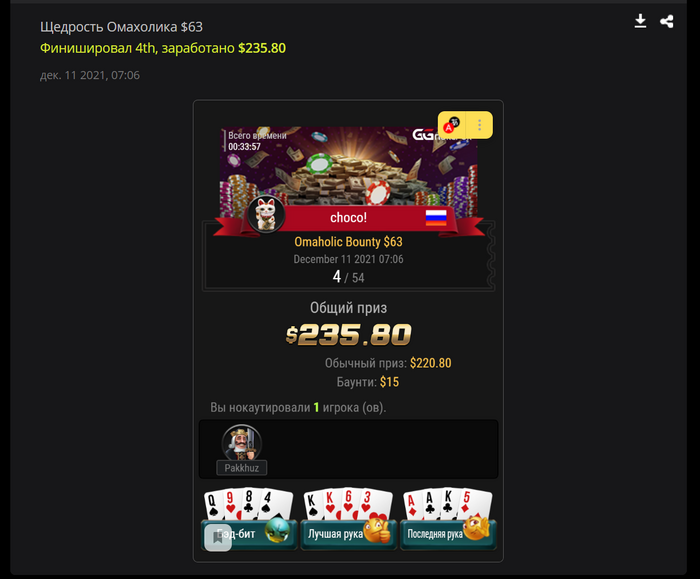Click the Pakkhuz knocked-out player avatar

[242, 443]
